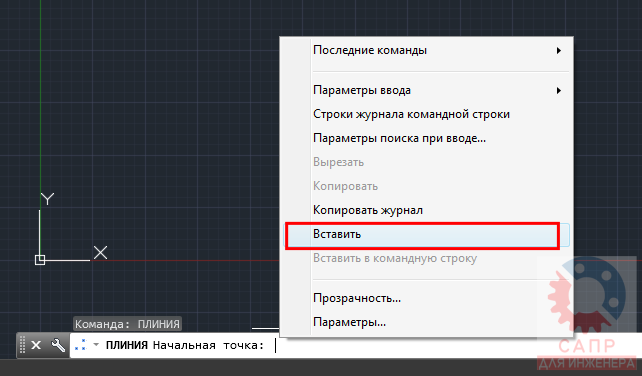
Task: Open Параметры... from the context menu
Action: tap(427, 322)
